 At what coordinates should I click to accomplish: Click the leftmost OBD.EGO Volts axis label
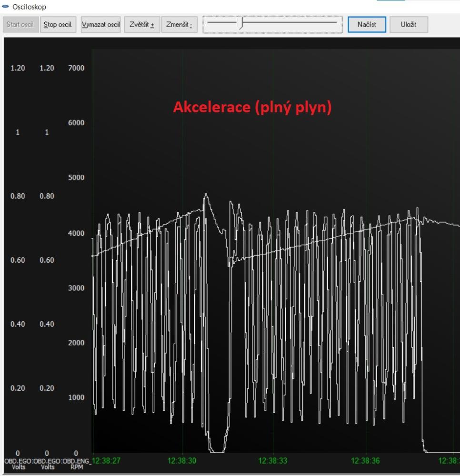click(18, 464)
